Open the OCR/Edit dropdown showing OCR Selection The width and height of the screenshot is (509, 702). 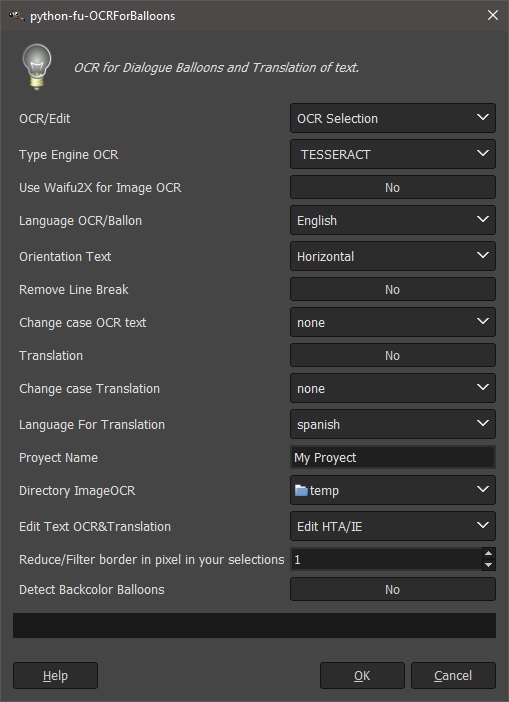(x=393, y=118)
